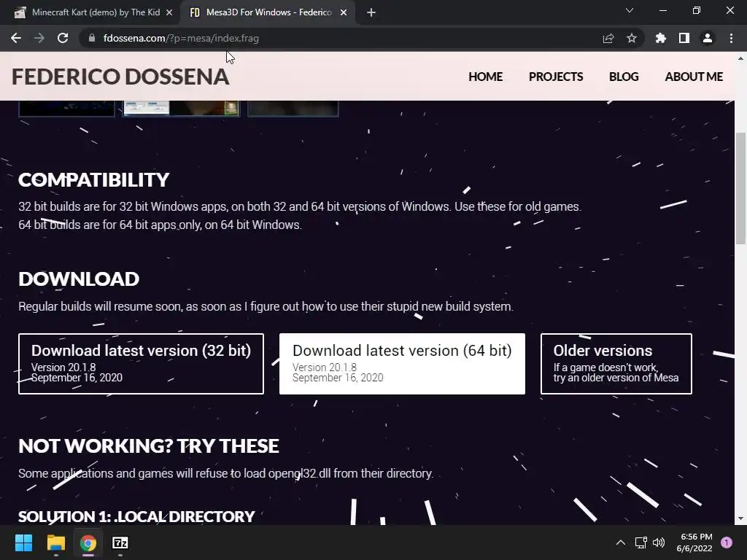Open the Chrome profile menu
The image size is (747, 560).
[708, 38]
